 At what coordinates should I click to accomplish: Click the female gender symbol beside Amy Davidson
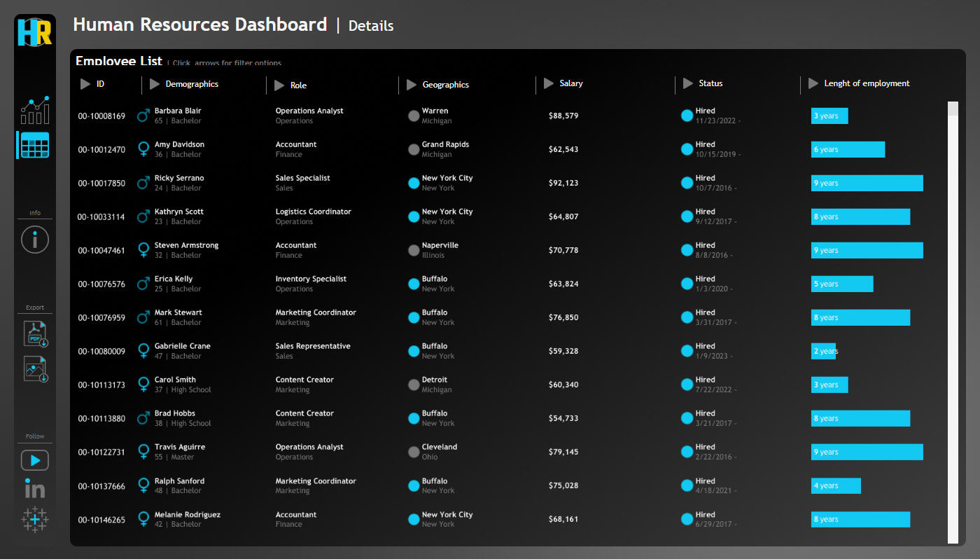pos(143,149)
